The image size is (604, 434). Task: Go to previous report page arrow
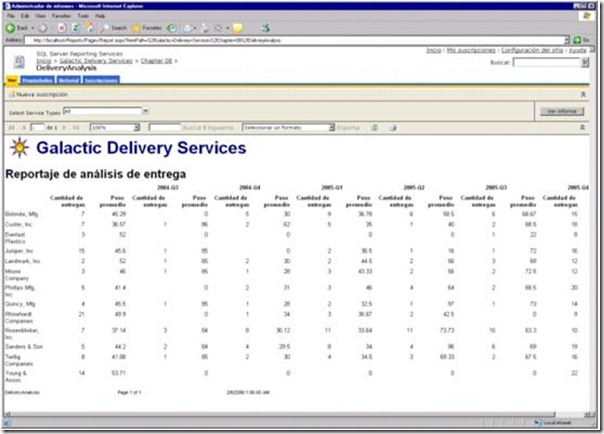coord(24,127)
